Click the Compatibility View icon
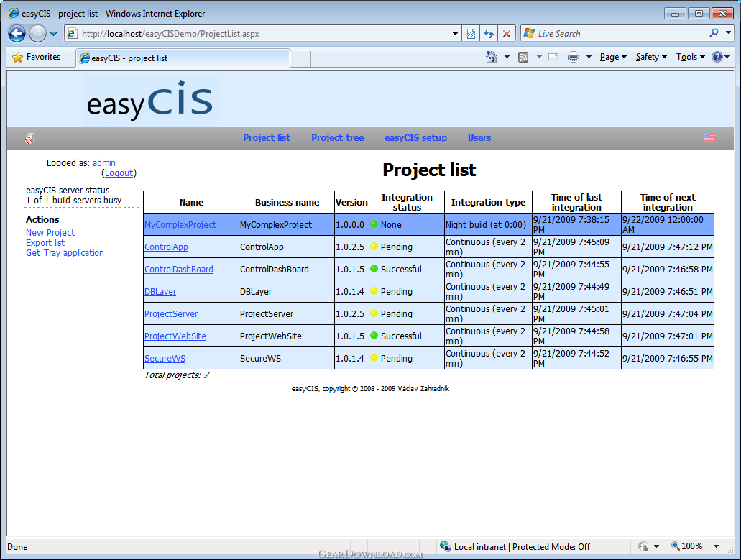 [x=471, y=34]
